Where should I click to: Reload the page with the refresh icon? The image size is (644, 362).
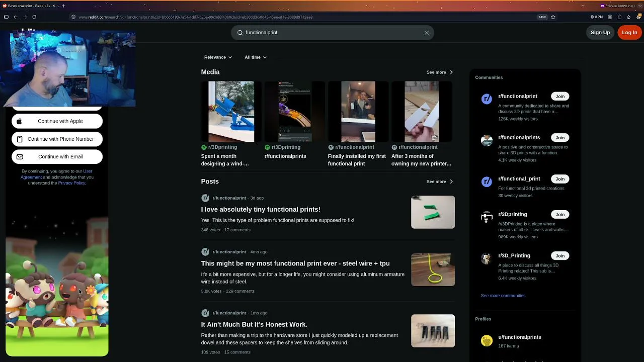click(34, 17)
